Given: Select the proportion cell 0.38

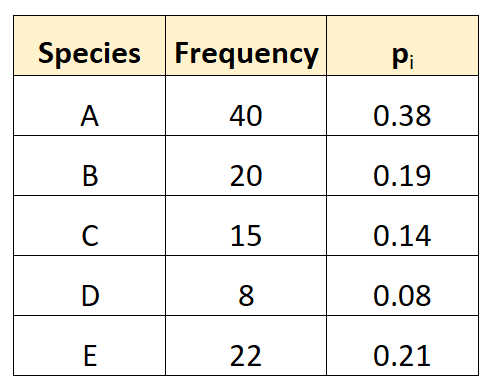Looking at the screenshot, I should click(x=402, y=106).
